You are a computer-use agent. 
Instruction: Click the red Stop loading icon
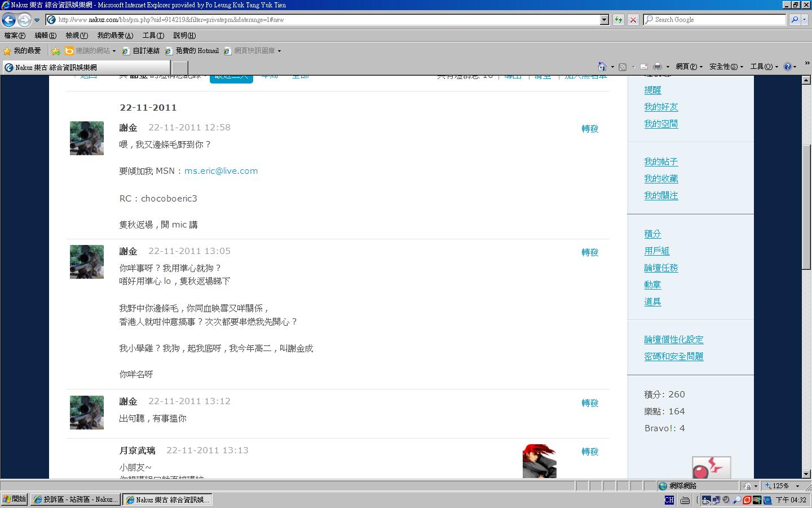coord(633,20)
